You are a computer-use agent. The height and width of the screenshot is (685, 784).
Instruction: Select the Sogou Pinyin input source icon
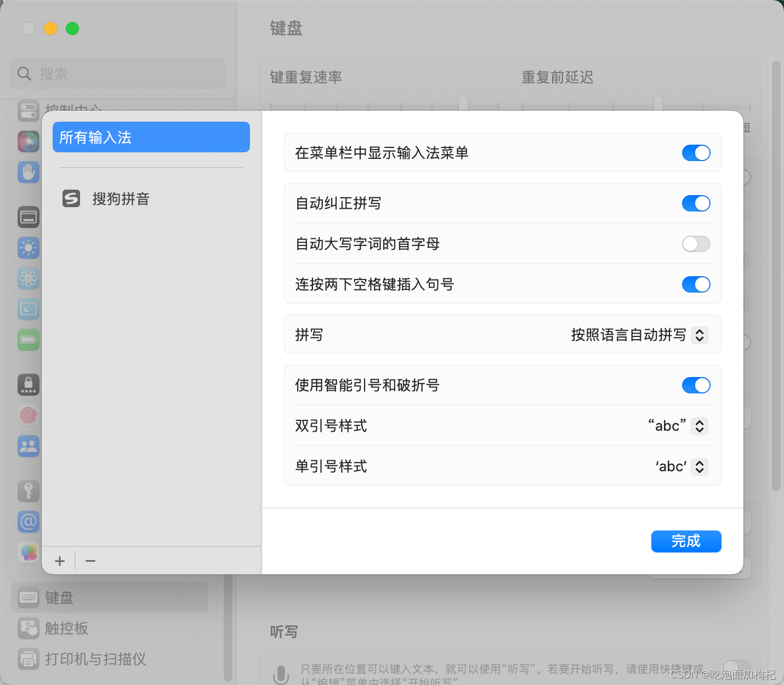[x=71, y=198]
